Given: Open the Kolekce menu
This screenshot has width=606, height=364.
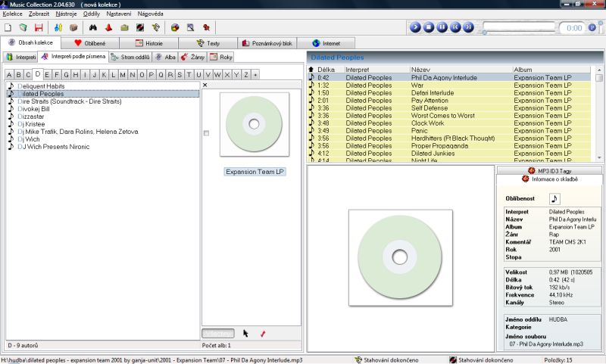Looking at the screenshot, I should tap(12, 14).
